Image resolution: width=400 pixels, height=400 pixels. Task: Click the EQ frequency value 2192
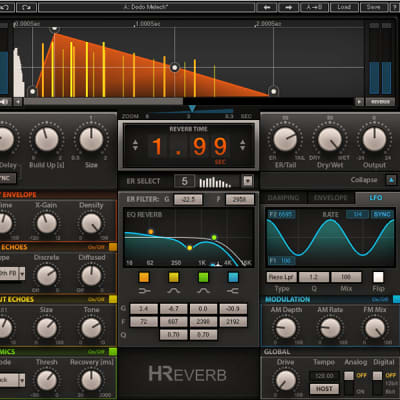[233, 322]
